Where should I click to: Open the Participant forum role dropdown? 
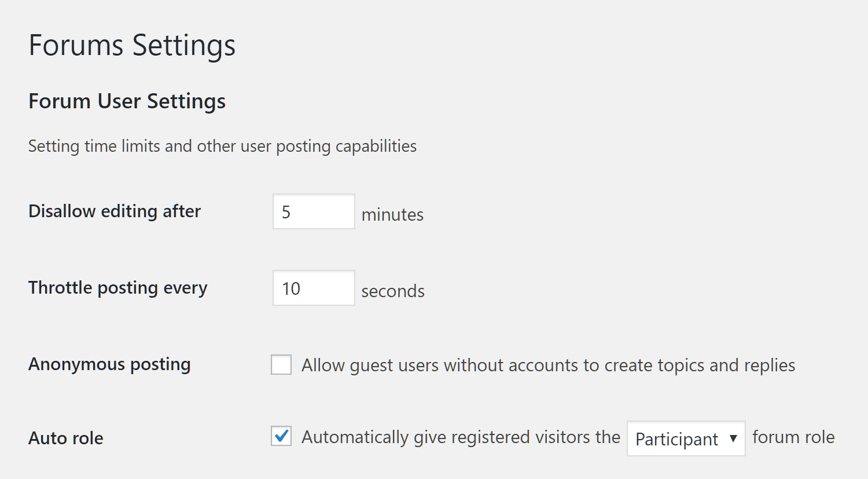click(686, 439)
